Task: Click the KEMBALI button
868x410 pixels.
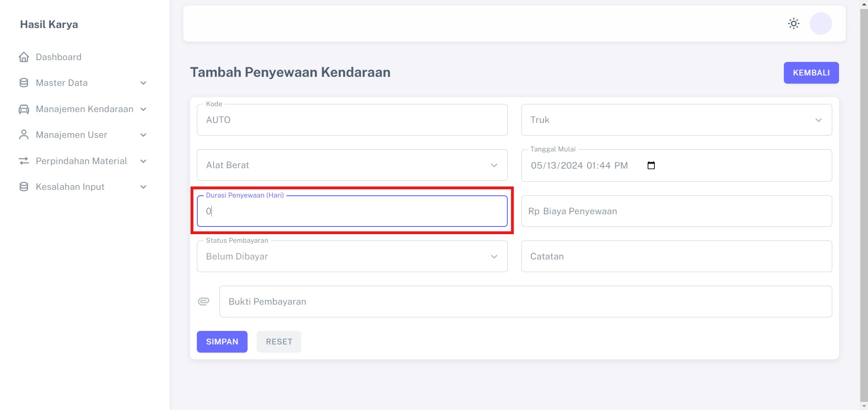Action: click(811, 73)
